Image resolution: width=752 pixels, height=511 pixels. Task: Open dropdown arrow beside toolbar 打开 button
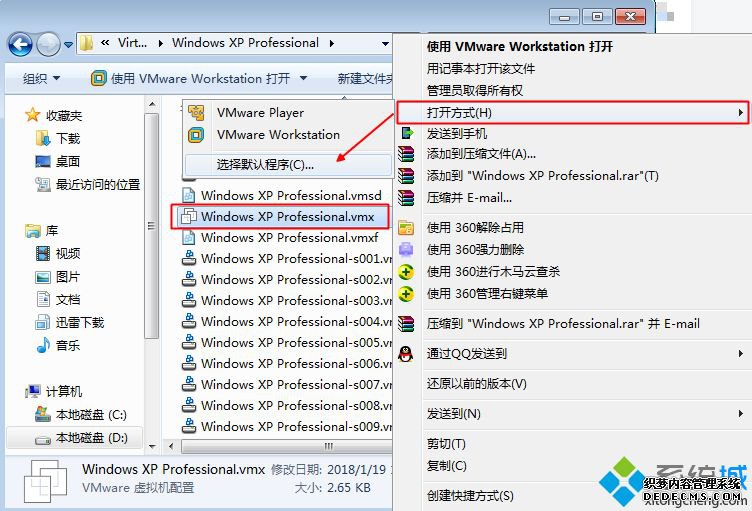(303, 78)
